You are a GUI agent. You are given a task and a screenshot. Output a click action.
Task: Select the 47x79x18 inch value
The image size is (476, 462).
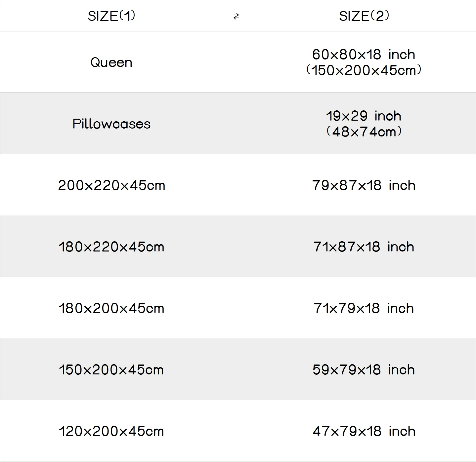tap(364, 431)
